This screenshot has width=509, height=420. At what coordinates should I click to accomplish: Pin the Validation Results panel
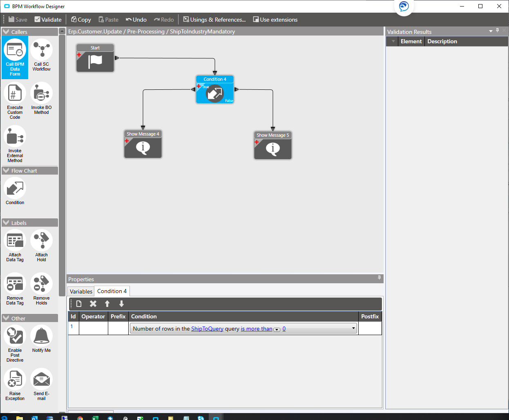(497, 30)
